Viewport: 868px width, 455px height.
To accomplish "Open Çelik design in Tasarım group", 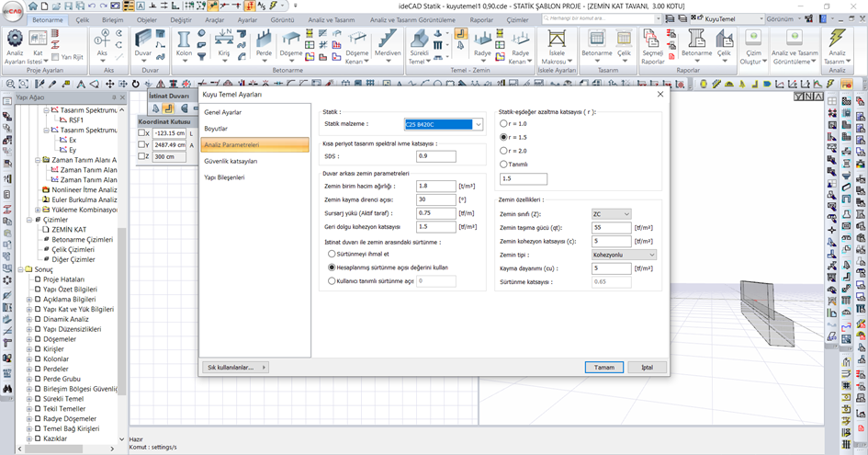I will point(624,44).
